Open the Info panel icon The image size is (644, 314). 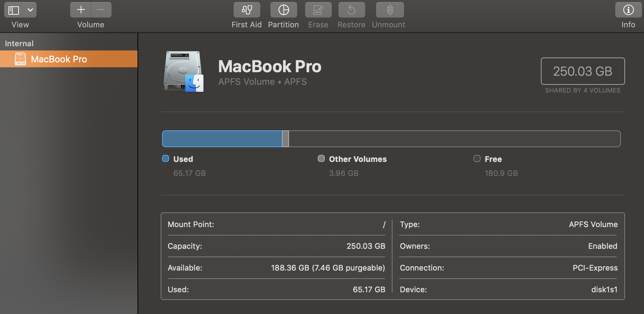[x=628, y=10]
